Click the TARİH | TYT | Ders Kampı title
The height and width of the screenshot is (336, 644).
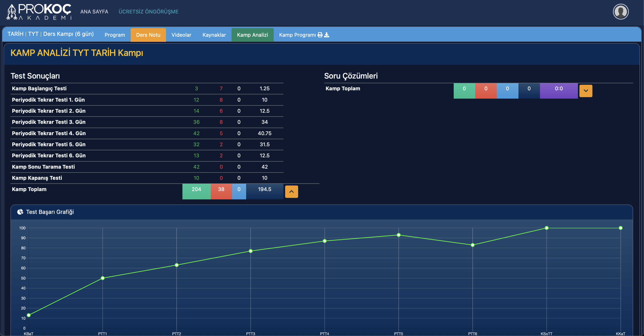pyautogui.click(x=51, y=34)
